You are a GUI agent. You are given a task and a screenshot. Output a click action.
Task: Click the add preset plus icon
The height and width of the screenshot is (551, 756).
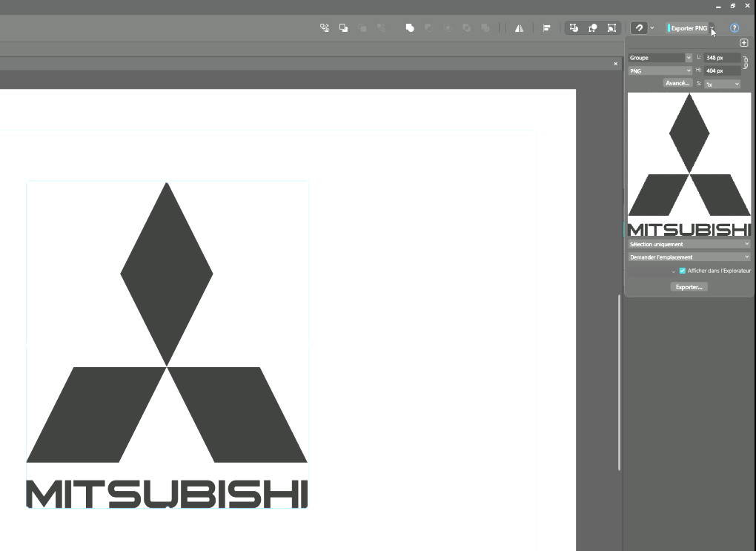[x=744, y=43]
